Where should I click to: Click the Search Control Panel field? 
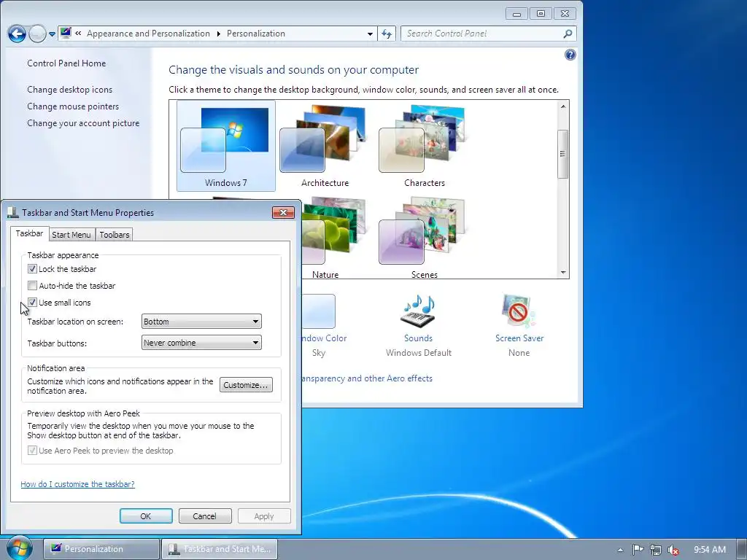(488, 34)
